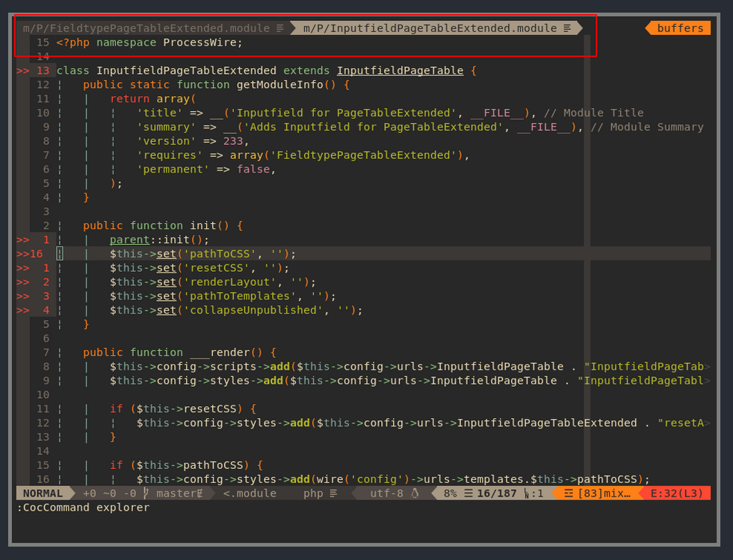Click the mixed-indent warning icon in statusline
This screenshot has height=560, width=733.
(x=567, y=494)
